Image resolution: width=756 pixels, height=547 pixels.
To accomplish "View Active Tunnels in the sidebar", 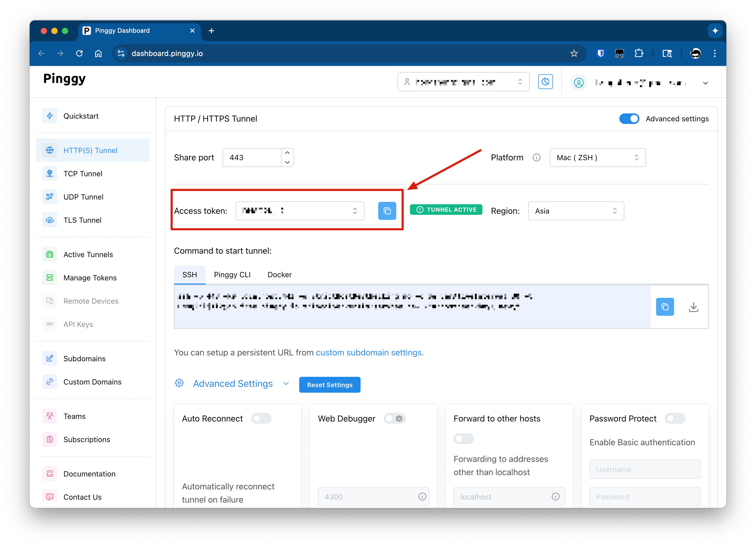I will coord(93,254).
